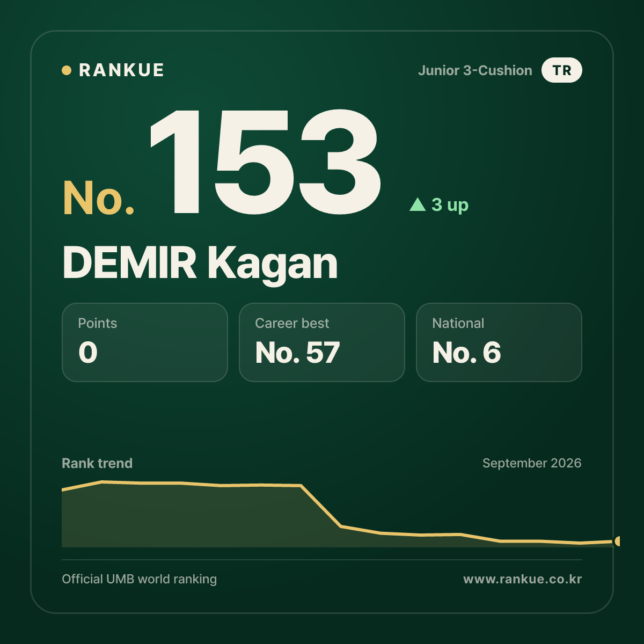Click the 3 up change text
This screenshot has width=644, height=644.
click(450, 204)
